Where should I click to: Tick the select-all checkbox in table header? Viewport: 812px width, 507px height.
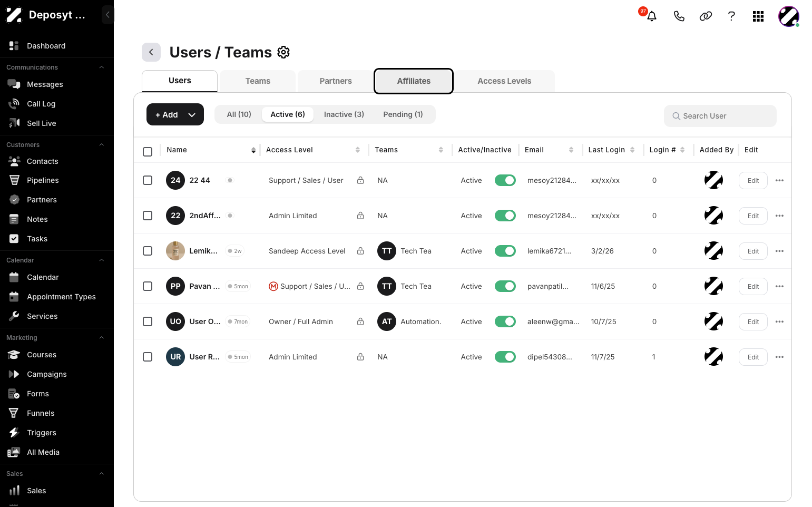(x=148, y=151)
